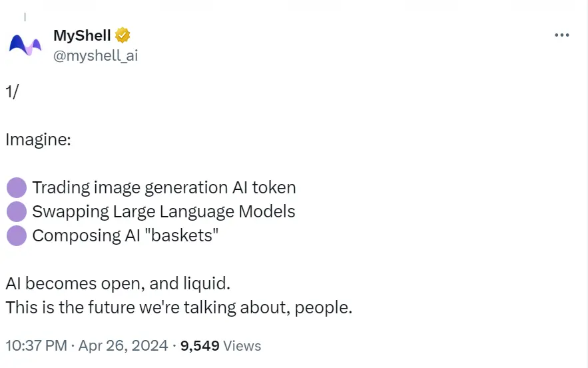Open the @myshell_ai handle link
The width and height of the screenshot is (588, 368).
click(95, 55)
